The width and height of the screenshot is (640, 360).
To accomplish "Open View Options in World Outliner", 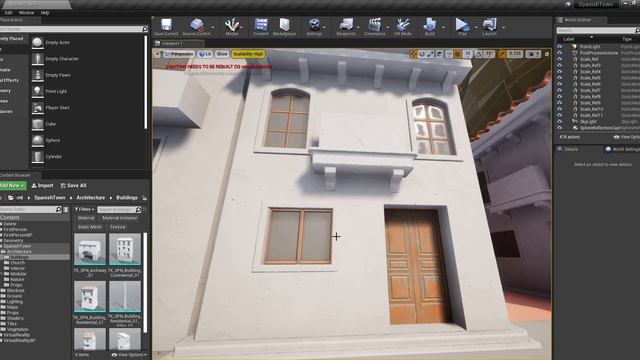I will 627,137.
